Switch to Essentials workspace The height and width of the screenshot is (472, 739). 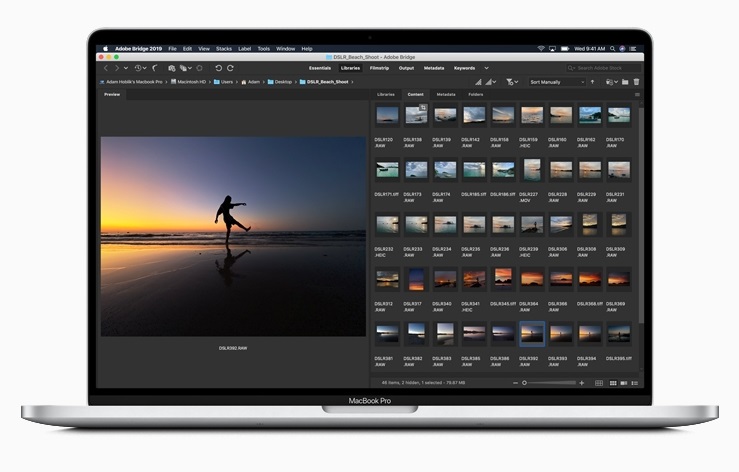pyautogui.click(x=320, y=68)
